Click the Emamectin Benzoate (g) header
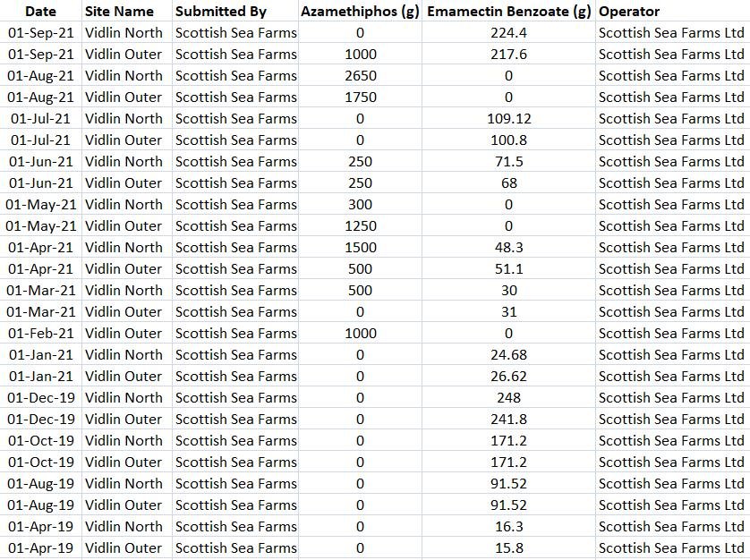The width and height of the screenshot is (750, 560). click(509, 12)
